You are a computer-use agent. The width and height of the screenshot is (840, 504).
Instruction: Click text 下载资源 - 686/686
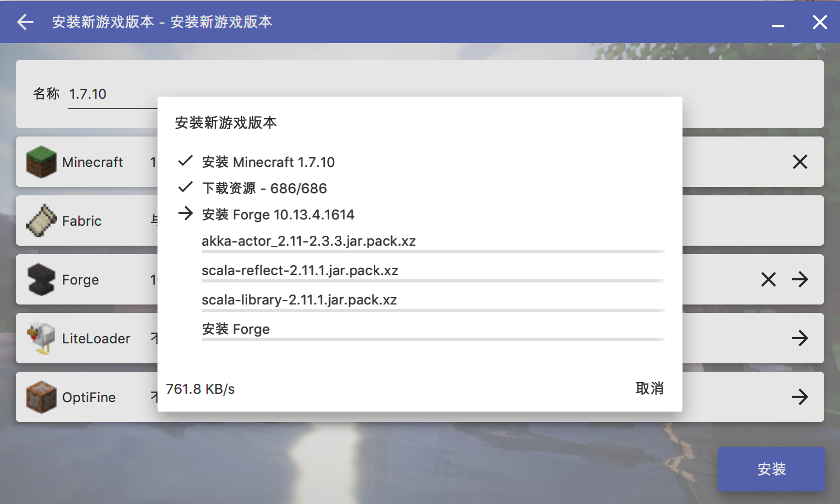point(265,188)
